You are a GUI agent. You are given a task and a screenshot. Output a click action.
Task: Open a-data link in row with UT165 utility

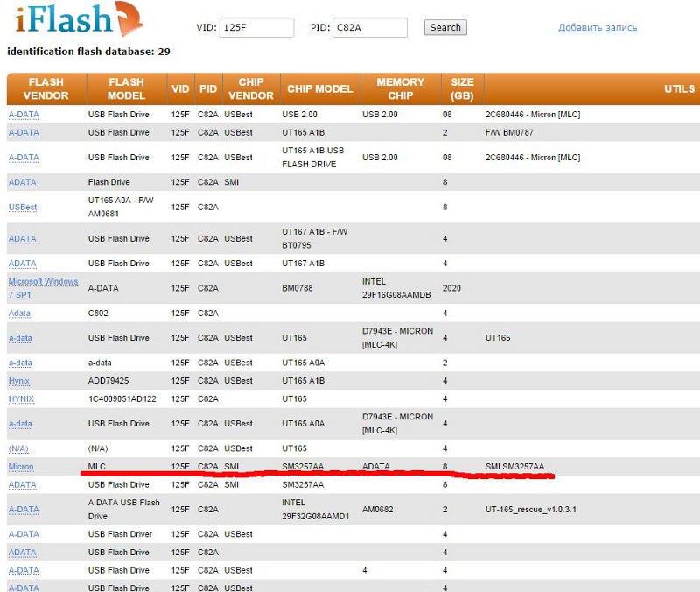(20, 338)
